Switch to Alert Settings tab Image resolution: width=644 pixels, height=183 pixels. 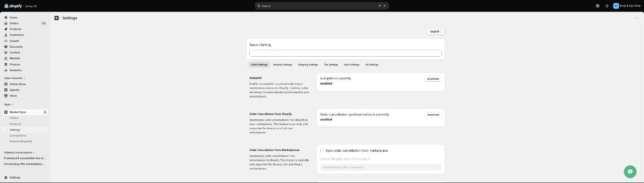pyautogui.click(x=352, y=65)
